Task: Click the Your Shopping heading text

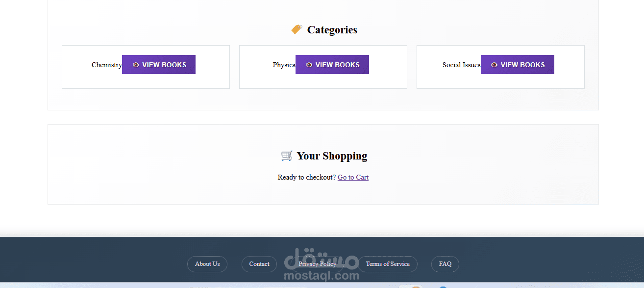Action: pos(332,156)
